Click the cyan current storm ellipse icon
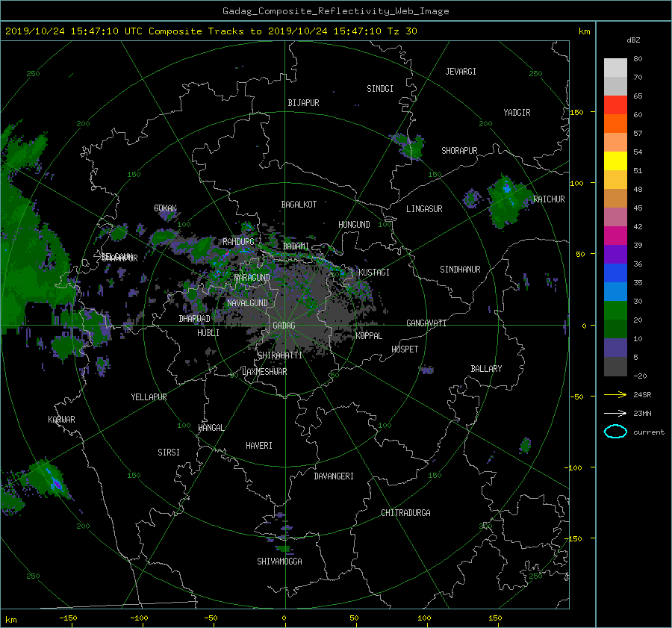Viewport: 672px width, 628px height. (x=615, y=432)
